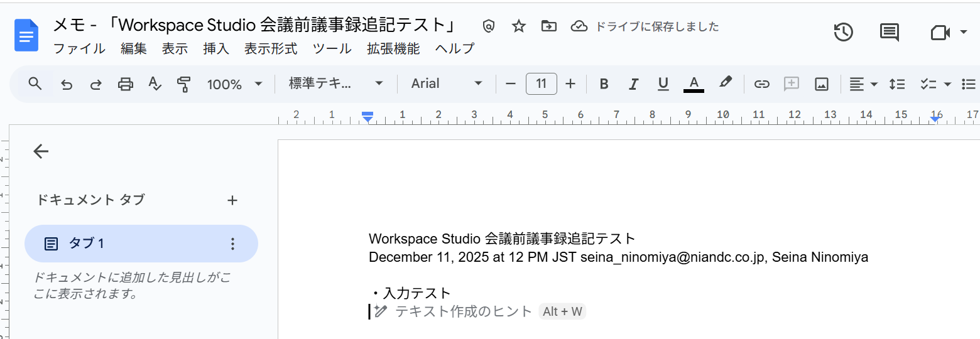Toggle italic formatting
Image resolution: width=980 pixels, height=339 pixels.
click(633, 84)
